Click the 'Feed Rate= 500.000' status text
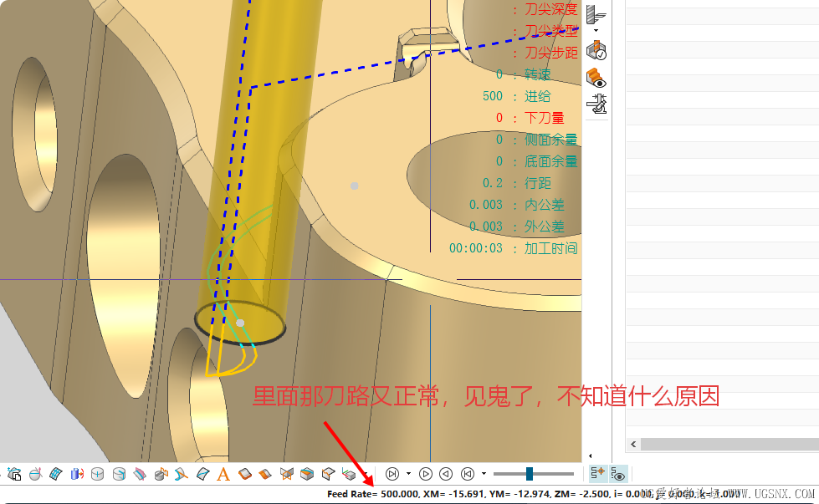819x504 pixels. point(373,494)
